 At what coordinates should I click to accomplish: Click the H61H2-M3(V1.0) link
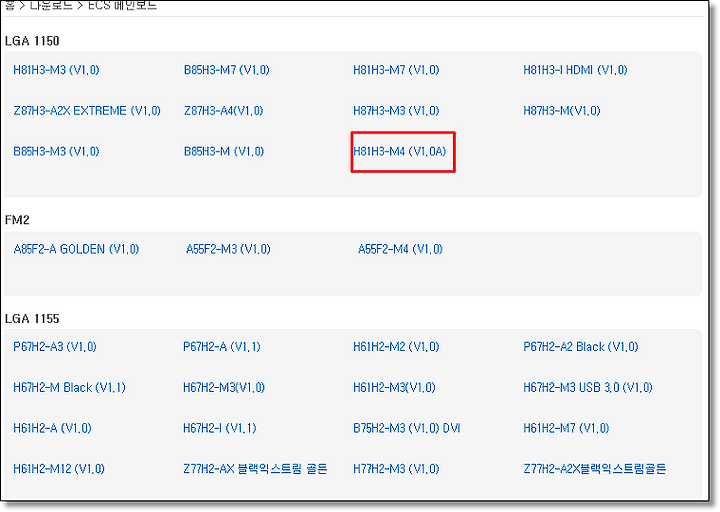coord(394,388)
